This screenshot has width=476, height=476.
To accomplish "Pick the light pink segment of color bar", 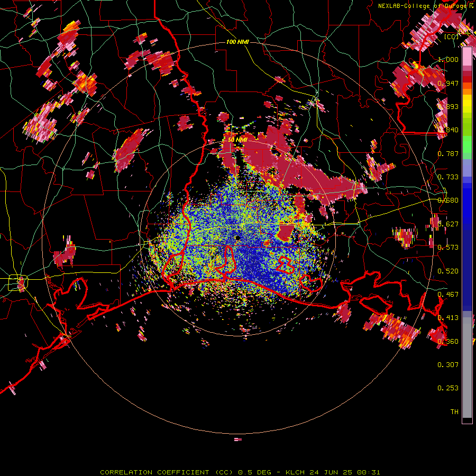I will pyautogui.click(x=467, y=57).
